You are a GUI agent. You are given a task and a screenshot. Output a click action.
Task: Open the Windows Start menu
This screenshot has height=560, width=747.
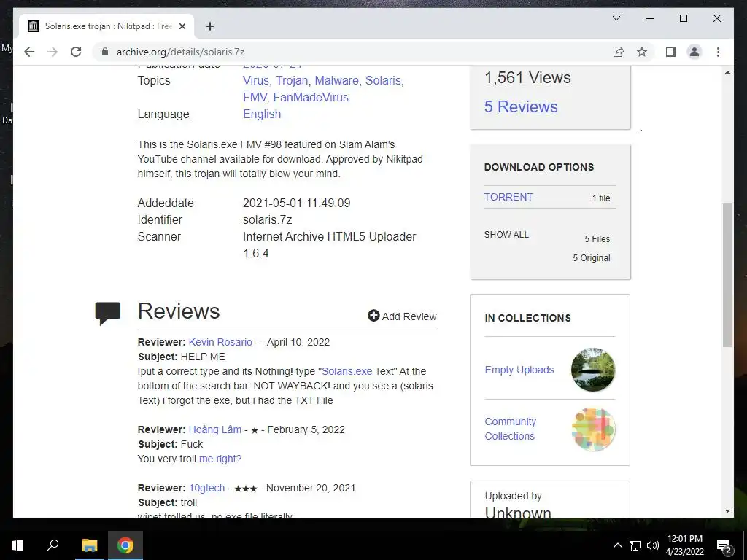click(x=18, y=545)
